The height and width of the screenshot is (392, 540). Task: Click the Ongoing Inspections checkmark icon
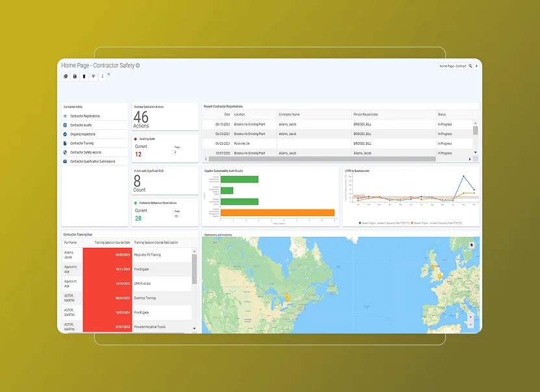(x=64, y=134)
